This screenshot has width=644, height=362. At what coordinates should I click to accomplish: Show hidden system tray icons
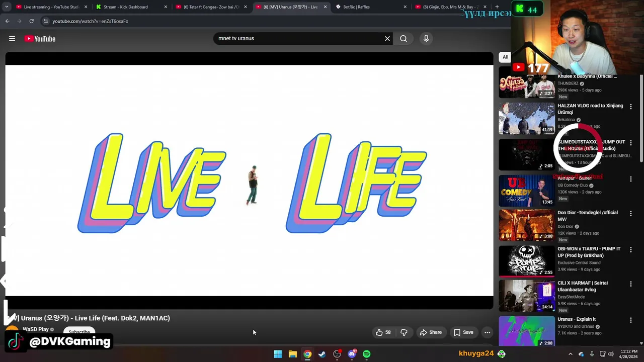click(x=570, y=354)
